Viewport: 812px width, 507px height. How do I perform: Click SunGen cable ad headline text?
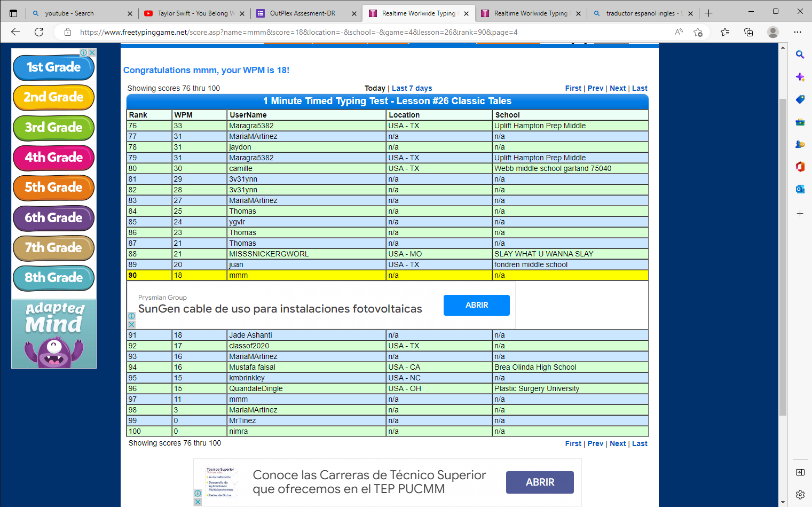pos(280,309)
